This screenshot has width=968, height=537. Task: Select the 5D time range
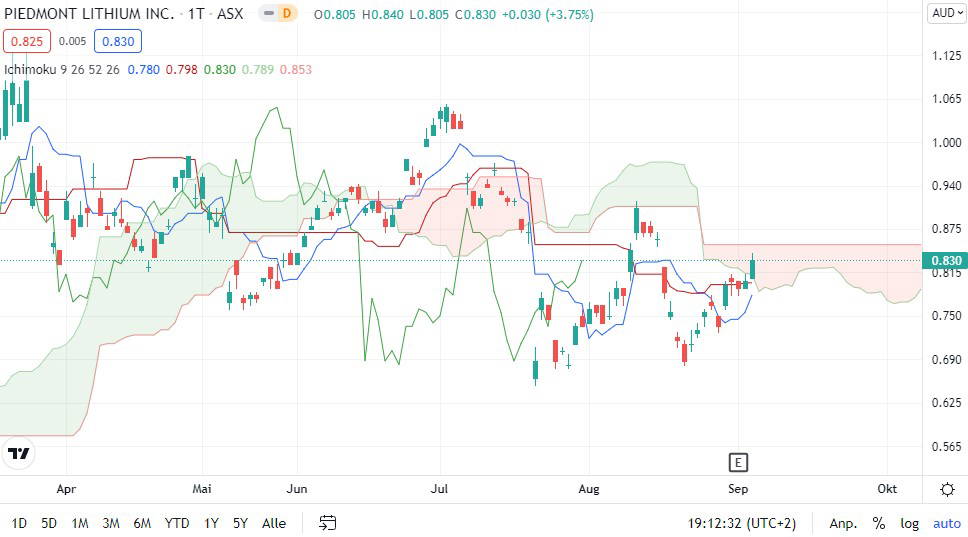click(49, 523)
